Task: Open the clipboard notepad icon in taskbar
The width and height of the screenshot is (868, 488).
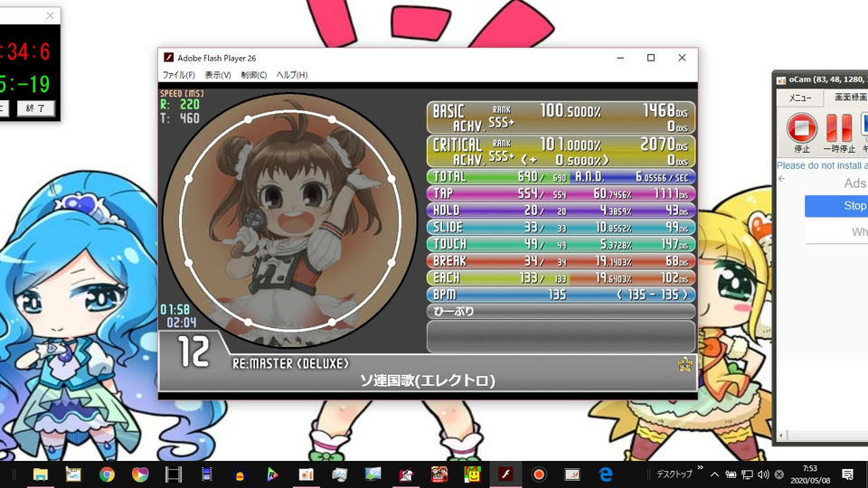Action: 73,474
